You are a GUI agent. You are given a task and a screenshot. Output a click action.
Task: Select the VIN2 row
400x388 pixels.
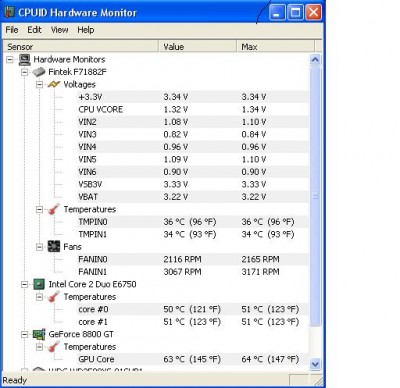click(193, 122)
